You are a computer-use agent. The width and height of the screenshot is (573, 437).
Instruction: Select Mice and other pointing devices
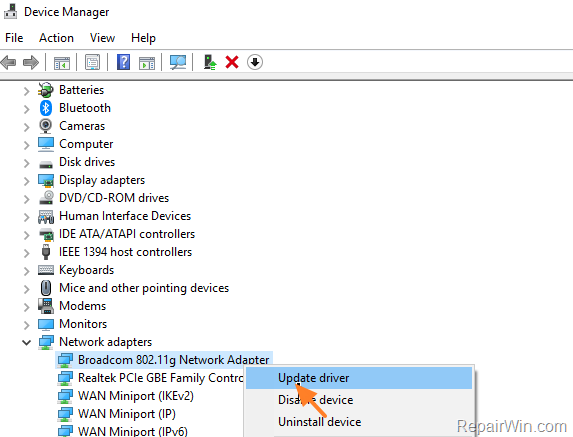click(x=144, y=288)
